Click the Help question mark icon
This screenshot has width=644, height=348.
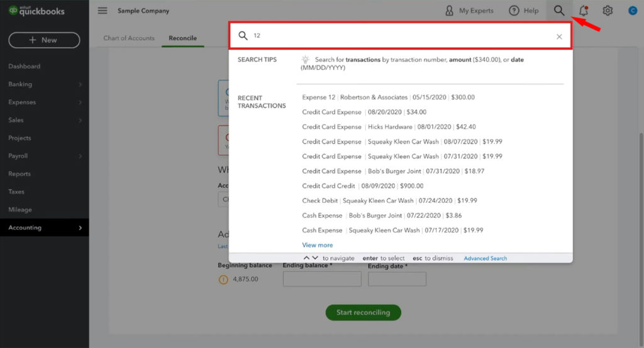tap(514, 11)
